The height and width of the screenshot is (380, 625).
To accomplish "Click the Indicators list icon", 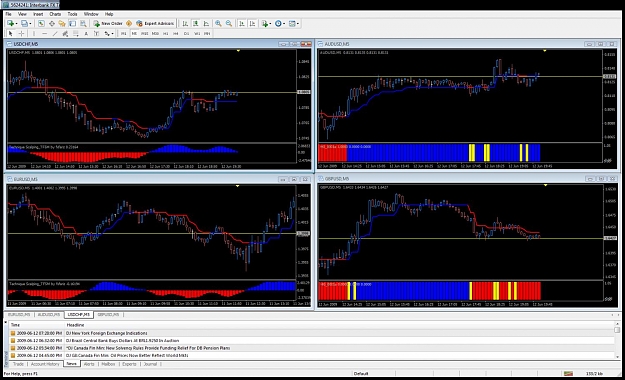I will tap(265, 24).
